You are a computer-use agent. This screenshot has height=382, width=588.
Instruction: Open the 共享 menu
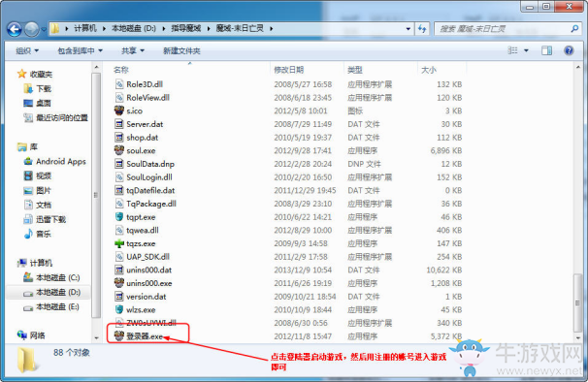click(x=132, y=50)
